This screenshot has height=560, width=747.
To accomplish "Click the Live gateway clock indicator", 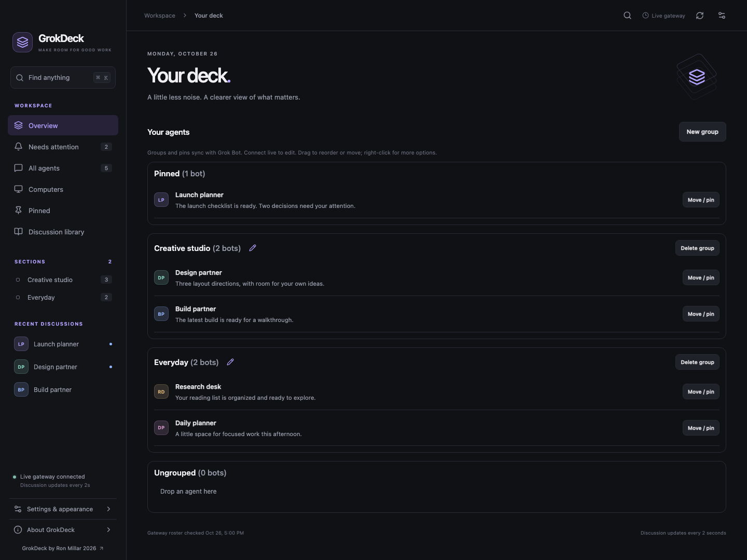I will (x=663, y=16).
